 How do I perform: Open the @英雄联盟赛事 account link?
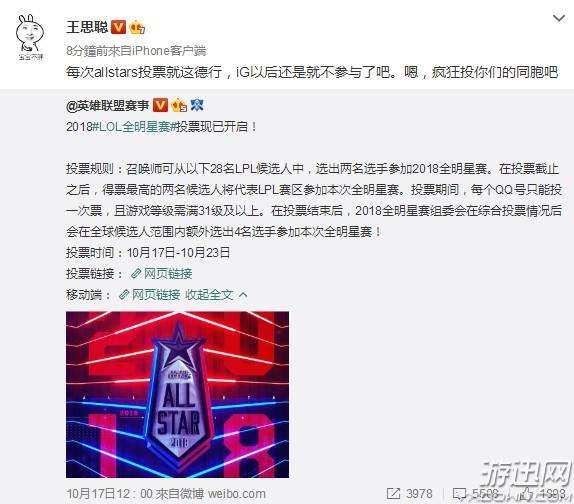point(107,106)
